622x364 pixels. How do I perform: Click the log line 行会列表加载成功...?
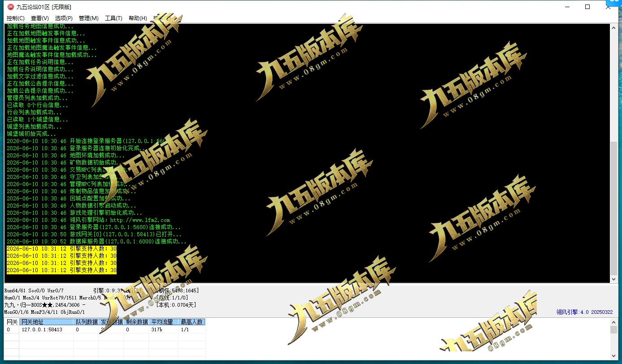pyautogui.click(x=34, y=112)
